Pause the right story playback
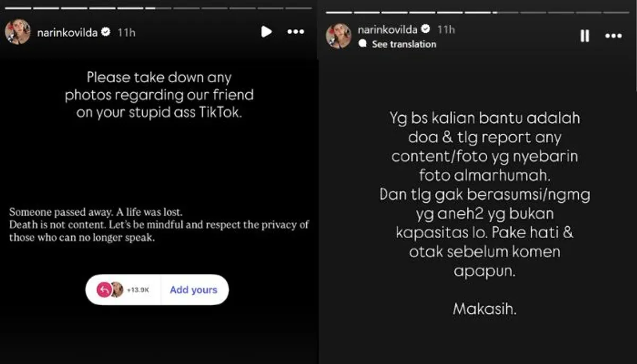 (x=584, y=36)
